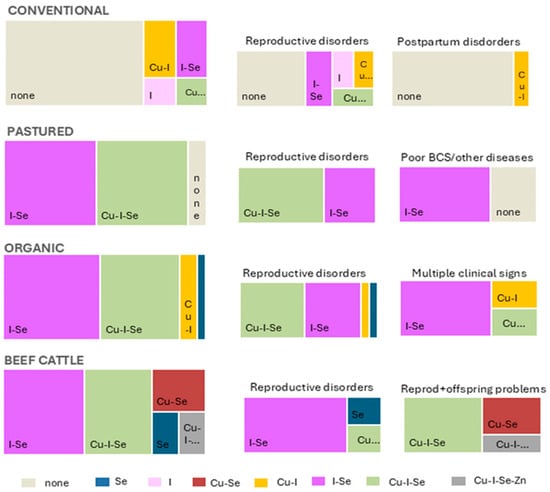Click the I-Se block in PASTURED treemap

50,183
